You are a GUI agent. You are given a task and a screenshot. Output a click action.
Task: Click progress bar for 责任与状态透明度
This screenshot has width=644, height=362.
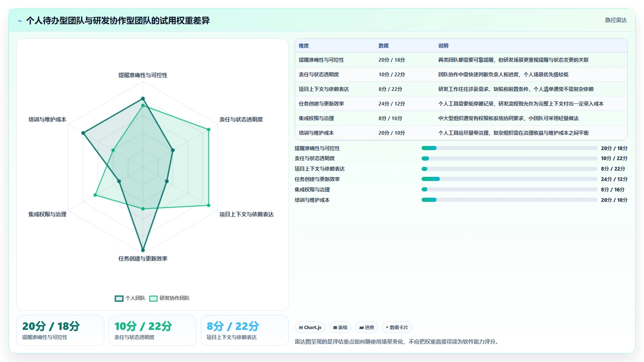510,158
